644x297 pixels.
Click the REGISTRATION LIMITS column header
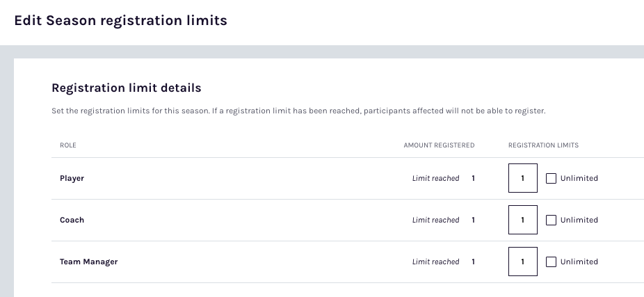point(543,145)
